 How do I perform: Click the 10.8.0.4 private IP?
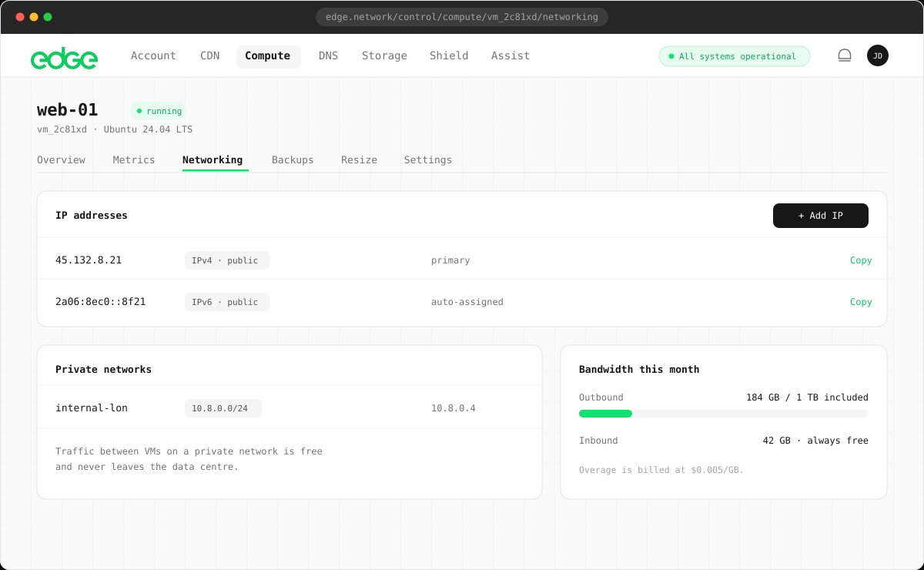coord(454,408)
